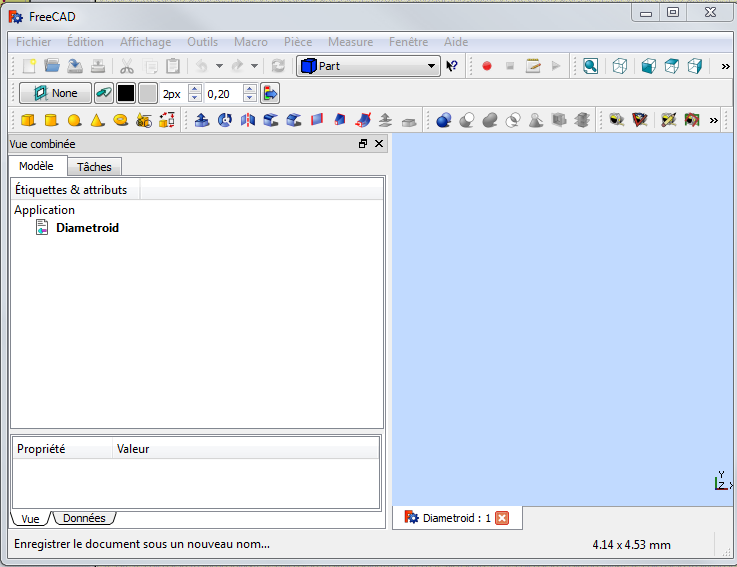Open the Fichier menu

pos(33,42)
